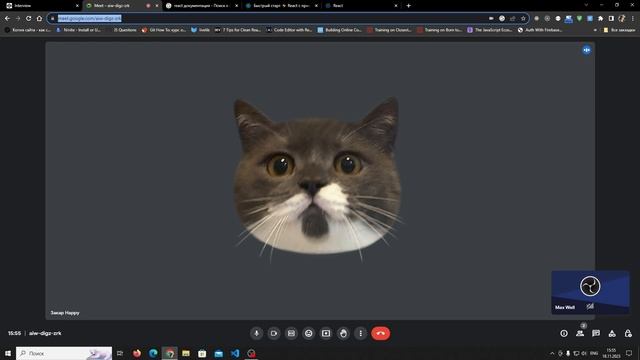The height and width of the screenshot is (360, 640).
Task: Open Microsoft Store from the taskbar
Action: point(202,353)
